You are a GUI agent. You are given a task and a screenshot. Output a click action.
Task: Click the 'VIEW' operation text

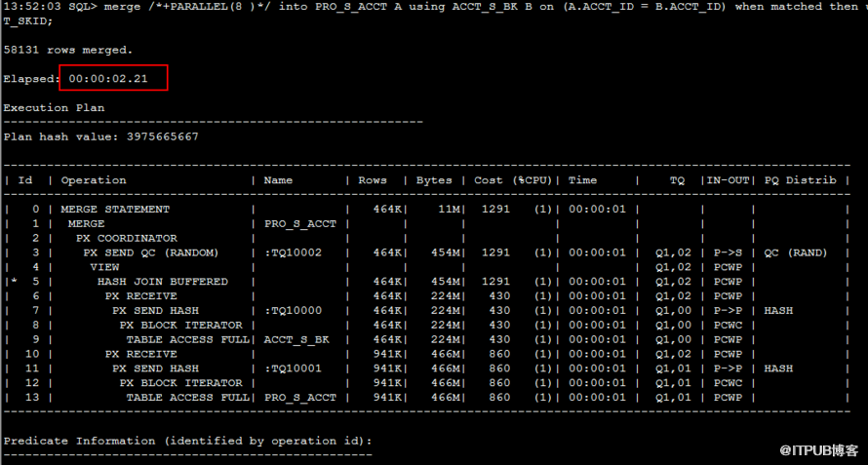click(104, 267)
